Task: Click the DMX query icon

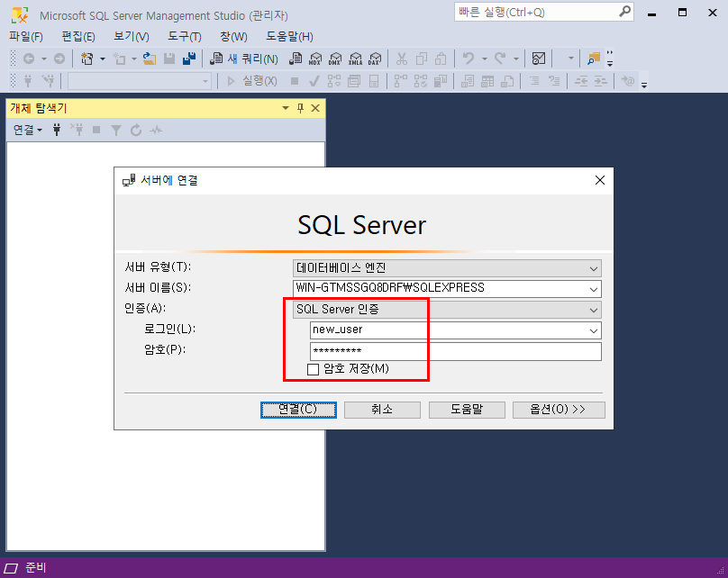Action: tap(335, 59)
